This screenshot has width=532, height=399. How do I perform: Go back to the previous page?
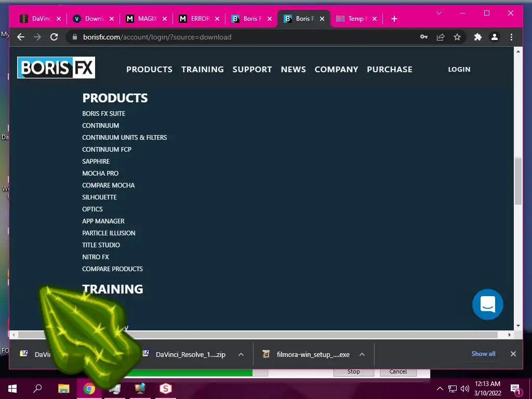(21, 37)
